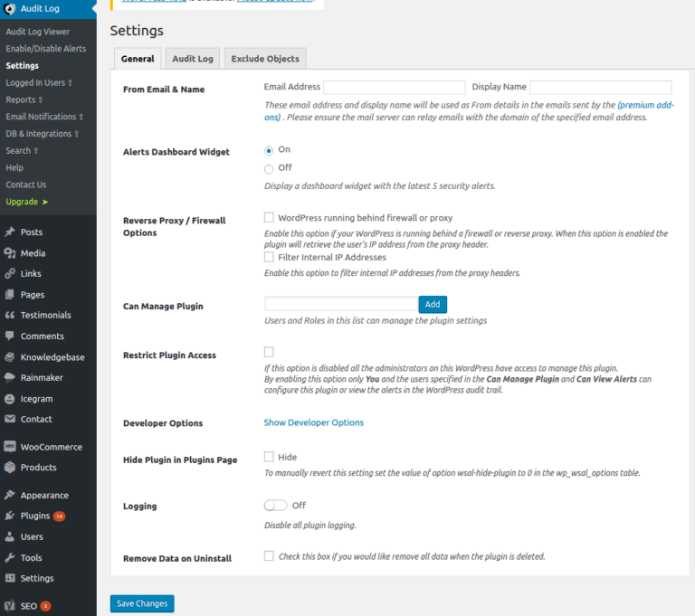Image resolution: width=695 pixels, height=616 pixels.
Task: Click the Knowledgebase icon
Action: tap(10, 356)
